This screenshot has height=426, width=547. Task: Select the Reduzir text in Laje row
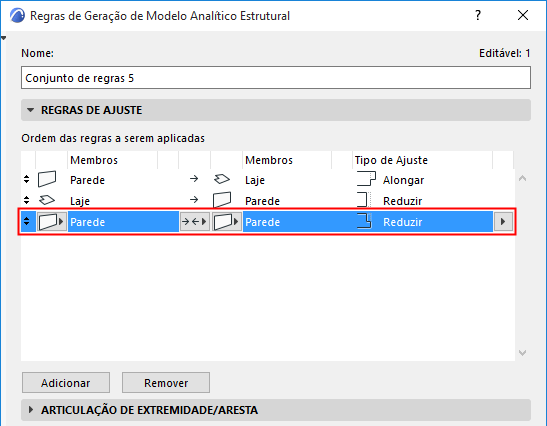click(403, 201)
